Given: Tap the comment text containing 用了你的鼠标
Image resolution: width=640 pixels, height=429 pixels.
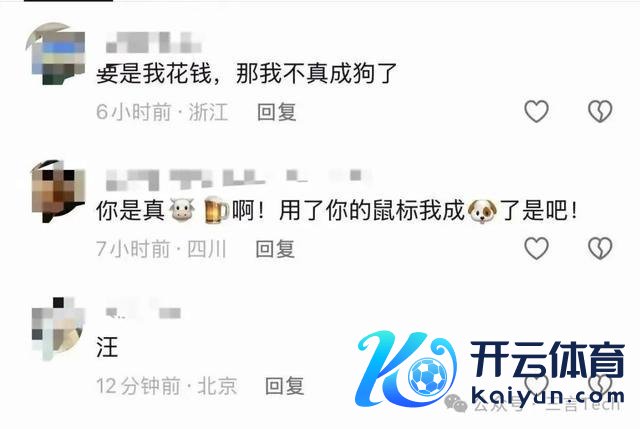Looking at the screenshot, I should tap(337, 211).
